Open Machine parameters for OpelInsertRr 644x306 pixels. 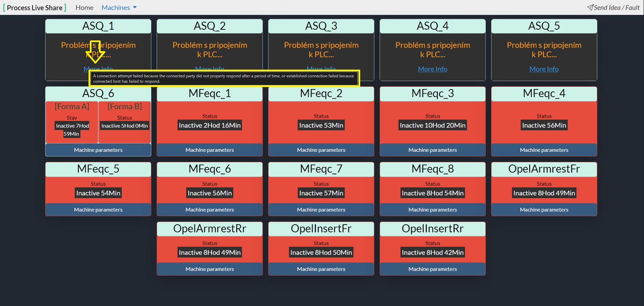coord(433,269)
